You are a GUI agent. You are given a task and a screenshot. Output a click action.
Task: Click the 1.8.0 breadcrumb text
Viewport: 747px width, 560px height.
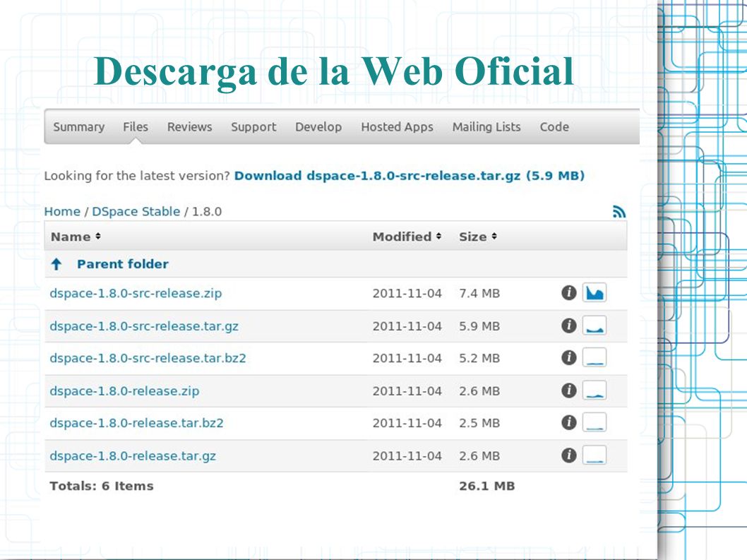pyautogui.click(x=207, y=212)
